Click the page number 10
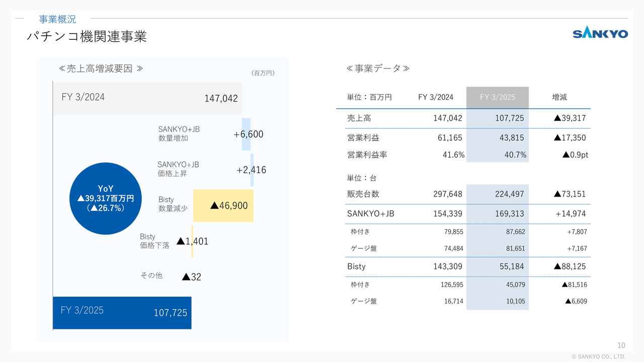Screen dimensions: 644x362 (x=621, y=345)
